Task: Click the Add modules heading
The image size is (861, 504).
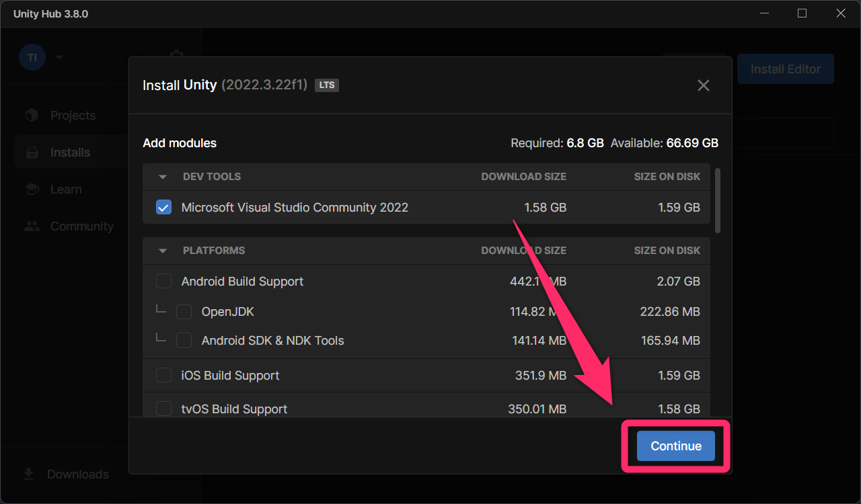Action: tap(180, 143)
